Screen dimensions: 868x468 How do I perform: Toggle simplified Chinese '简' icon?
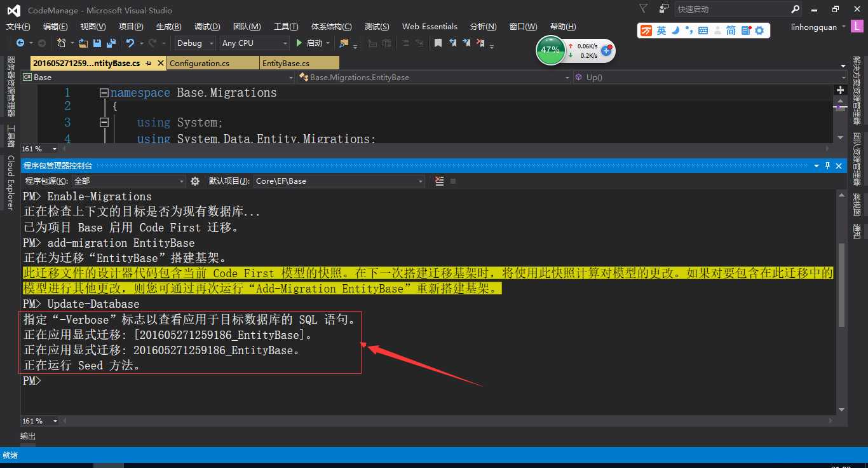(731, 31)
